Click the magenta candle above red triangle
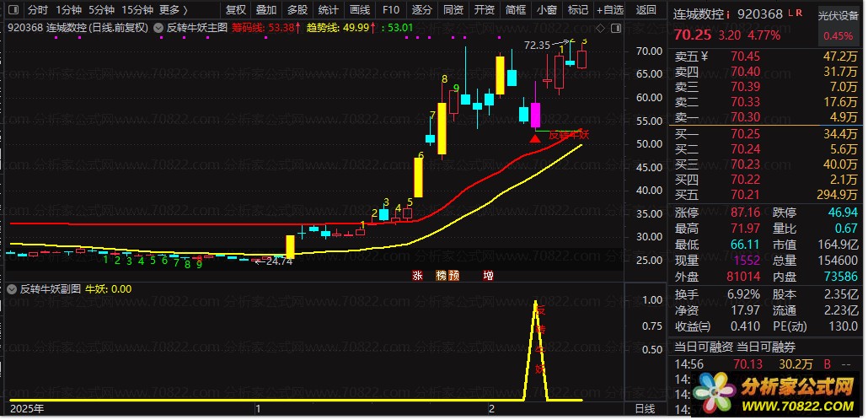The image size is (868, 420). click(x=535, y=115)
